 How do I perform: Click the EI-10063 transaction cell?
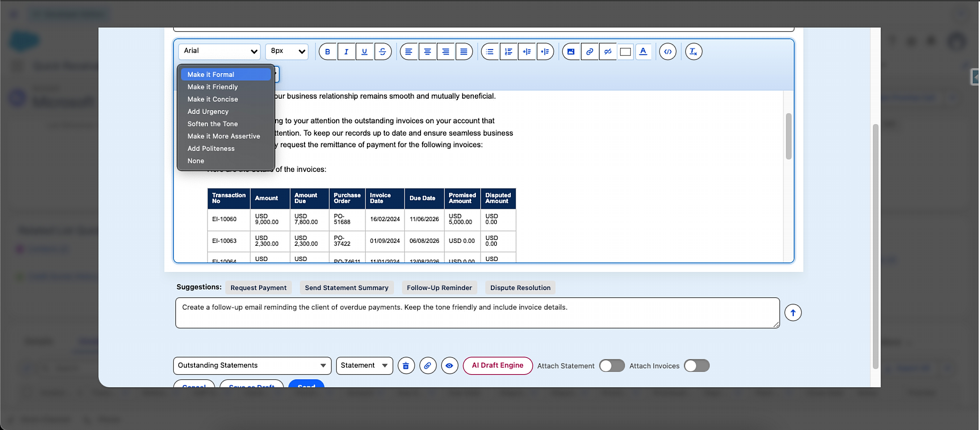229,241
